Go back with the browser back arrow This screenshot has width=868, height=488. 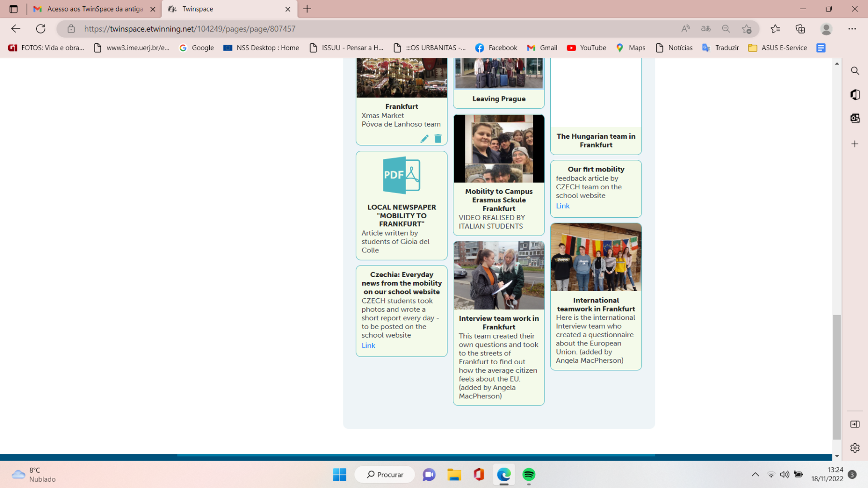[x=15, y=29]
